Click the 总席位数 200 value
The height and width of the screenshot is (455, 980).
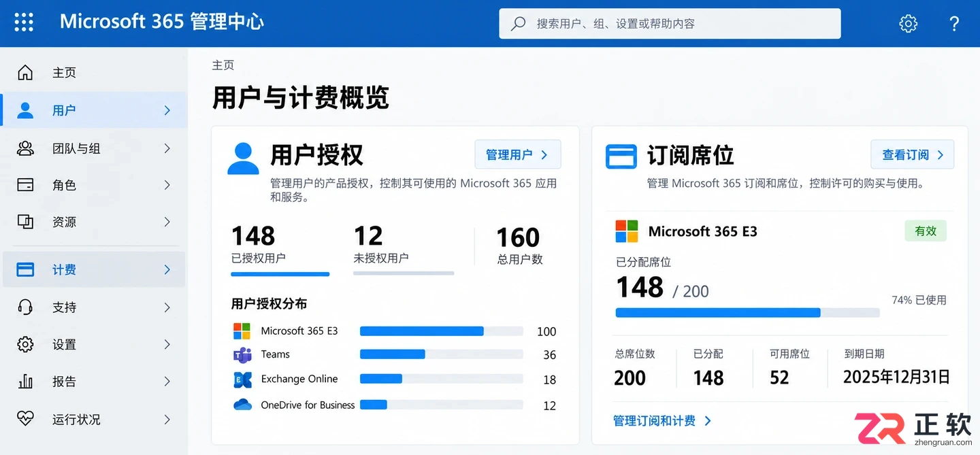630,377
